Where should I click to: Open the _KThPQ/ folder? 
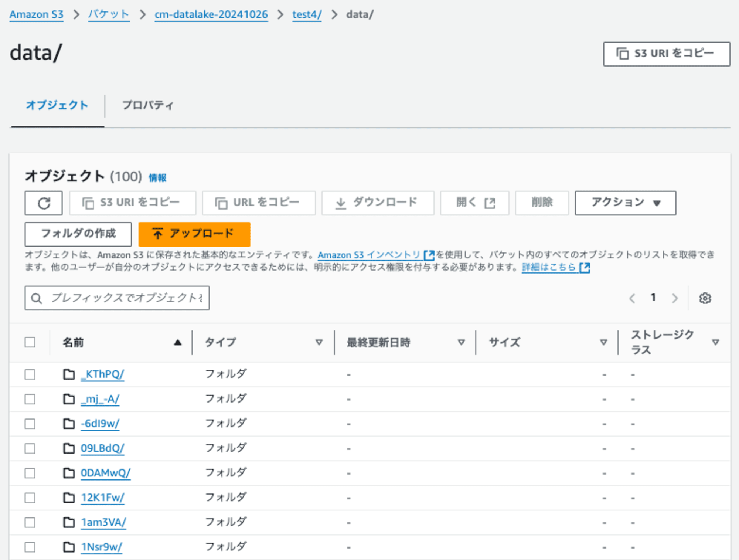[x=102, y=374]
